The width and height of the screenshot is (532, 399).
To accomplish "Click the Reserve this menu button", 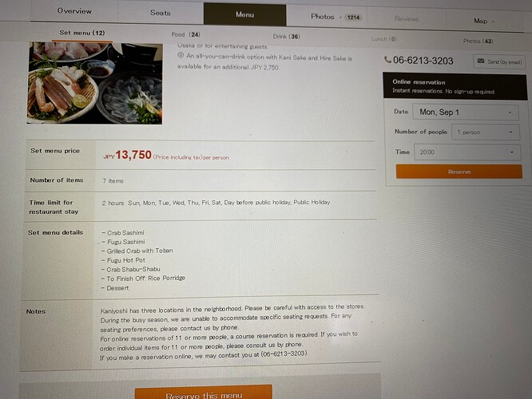I will pyautogui.click(x=204, y=393).
